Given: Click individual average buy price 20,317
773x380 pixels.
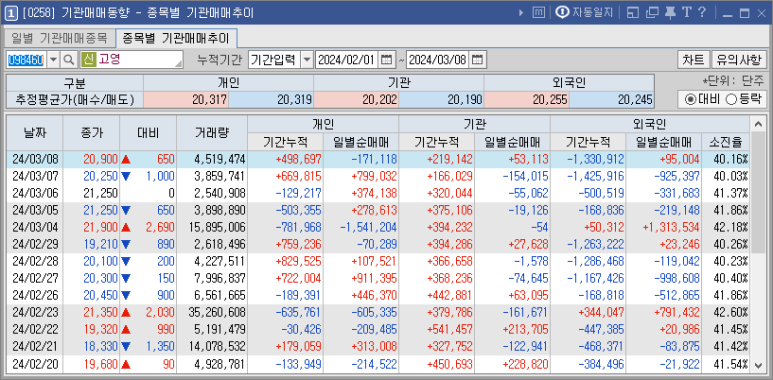Looking at the screenshot, I should pos(186,100).
